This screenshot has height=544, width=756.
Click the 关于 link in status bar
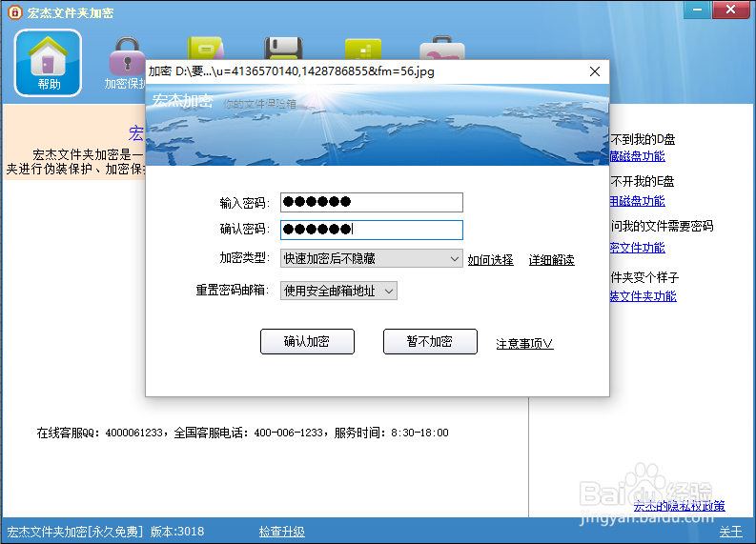[x=731, y=532]
